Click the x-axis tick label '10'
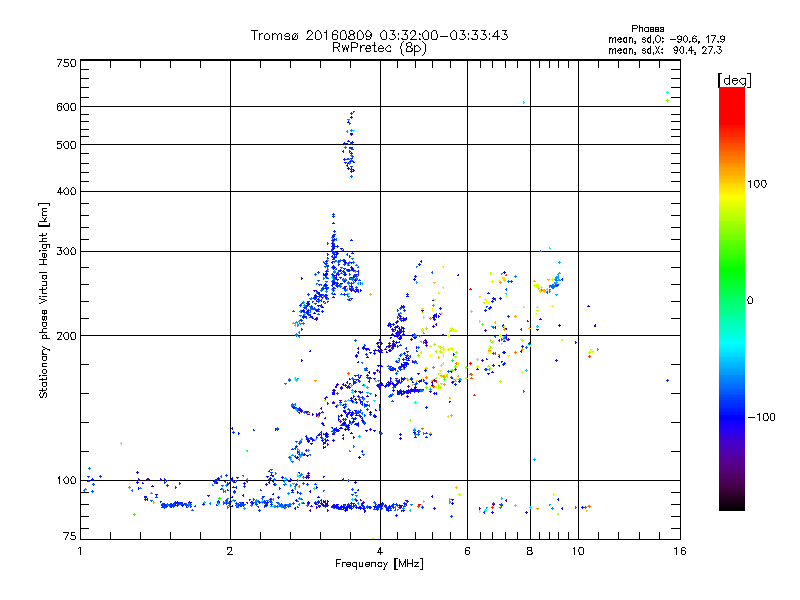The width and height of the screenshot is (800, 600). [x=578, y=551]
